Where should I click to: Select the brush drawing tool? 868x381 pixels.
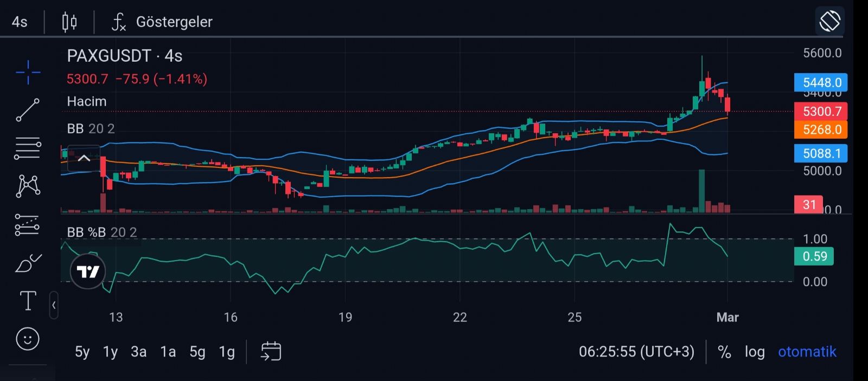click(x=28, y=263)
